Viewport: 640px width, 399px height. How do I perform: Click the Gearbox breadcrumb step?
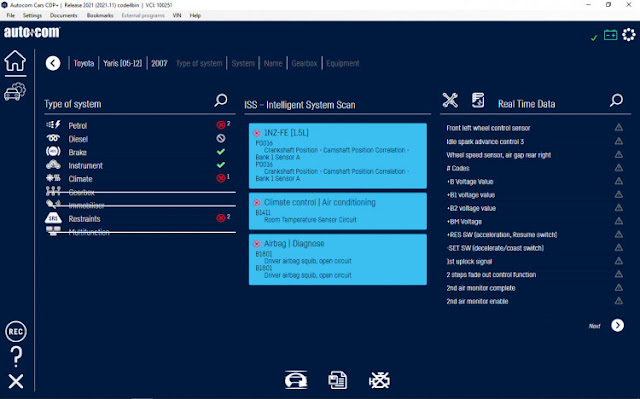304,63
